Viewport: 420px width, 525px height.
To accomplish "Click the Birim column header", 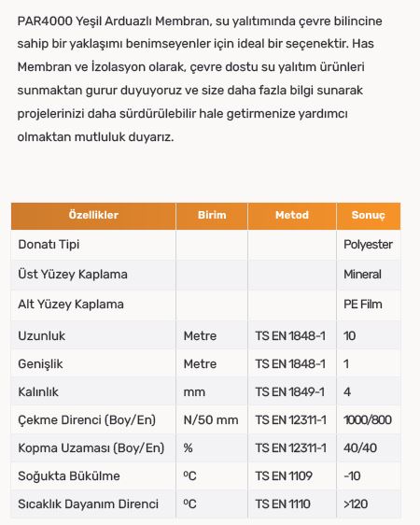I will click(x=212, y=215).
